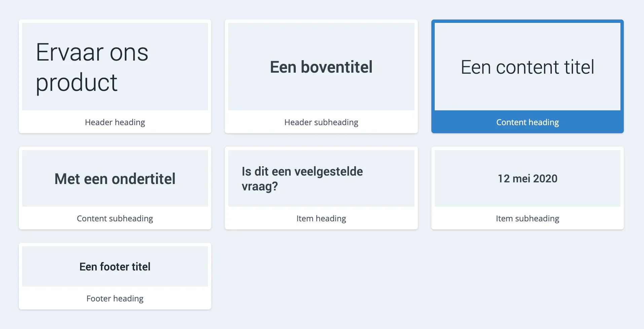The image size is (644, 329).
Task: Click the Item subheading card
Action: coord(527,188)
